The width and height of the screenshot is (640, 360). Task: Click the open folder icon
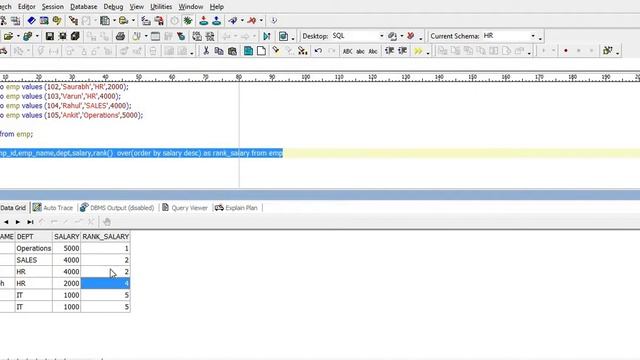coord(8,36)
